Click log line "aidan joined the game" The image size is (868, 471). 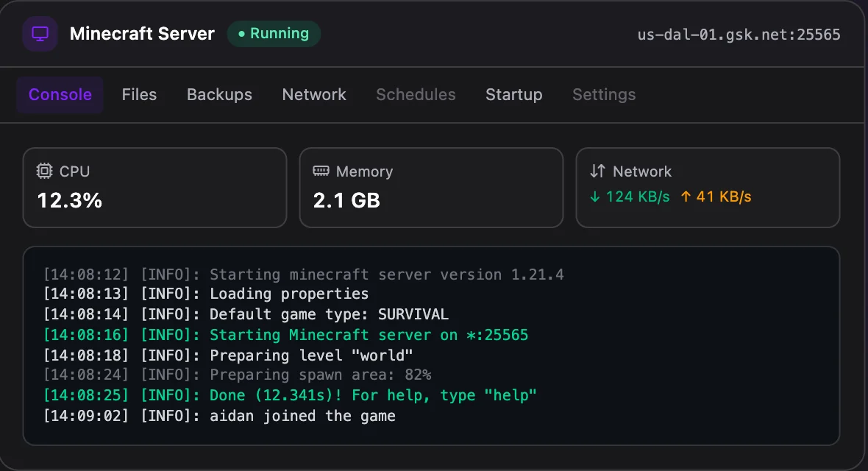click(x=219, y=416)
